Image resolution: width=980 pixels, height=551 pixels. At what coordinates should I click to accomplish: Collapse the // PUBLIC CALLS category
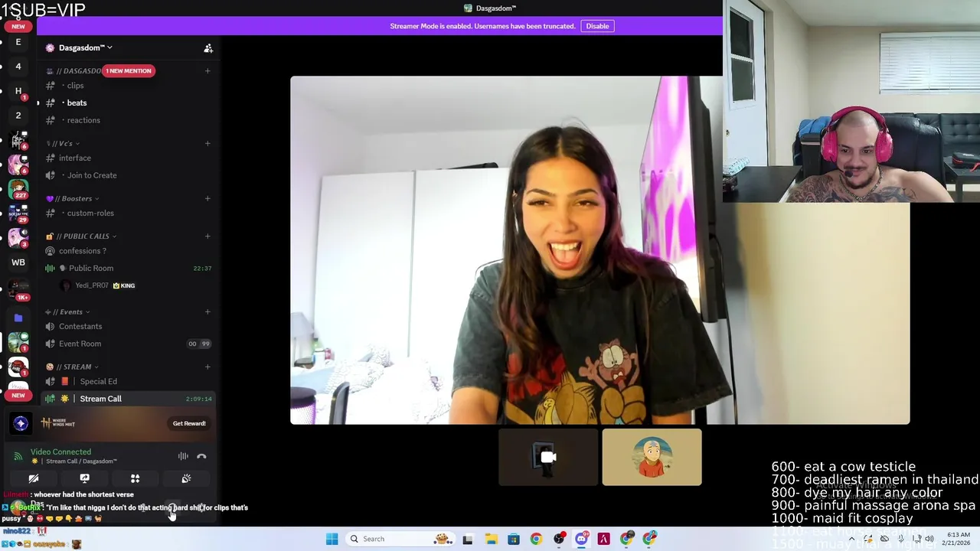[81, 236]
